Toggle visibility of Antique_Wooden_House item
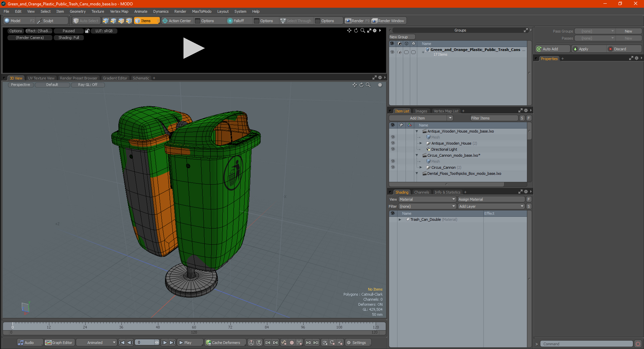Viewport: 644px width, 349px height. (393, 143)
